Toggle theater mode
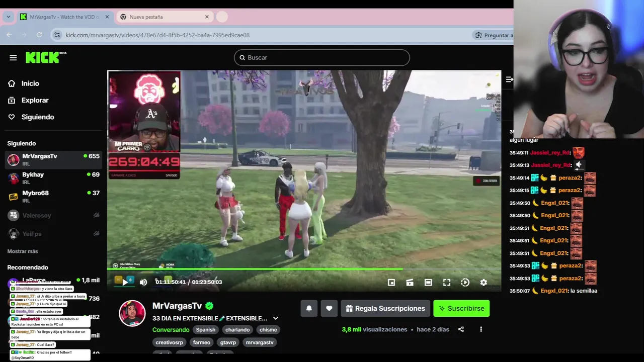This screenshot has width=644, height=362. tap(428, 283)
